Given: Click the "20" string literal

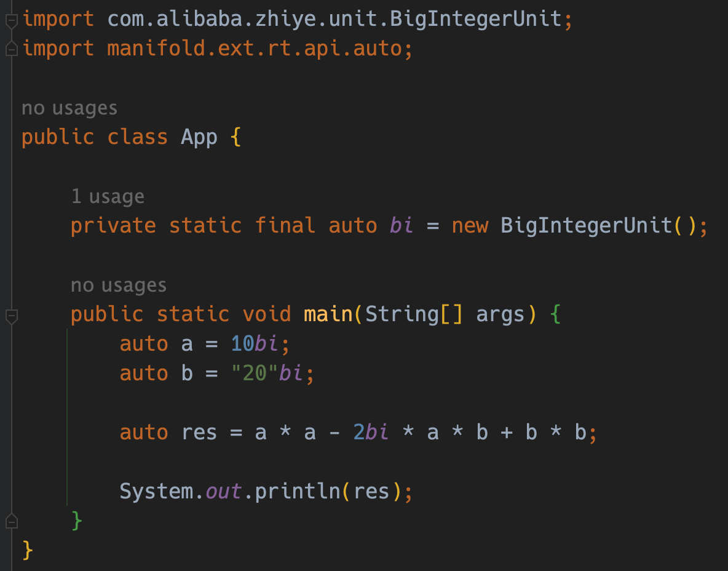Looking at the screenshot, I should (x=255, y=373).
